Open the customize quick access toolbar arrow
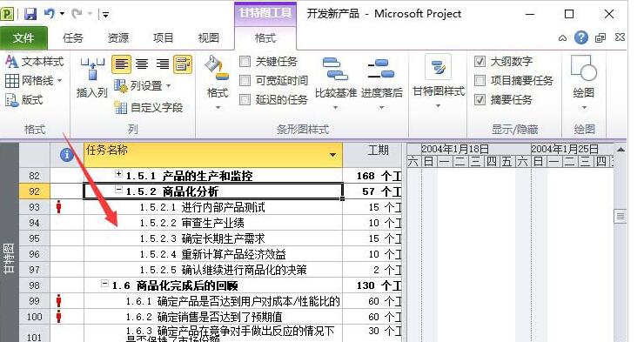This screenshot has height=342, width=644. coord(105,15)
